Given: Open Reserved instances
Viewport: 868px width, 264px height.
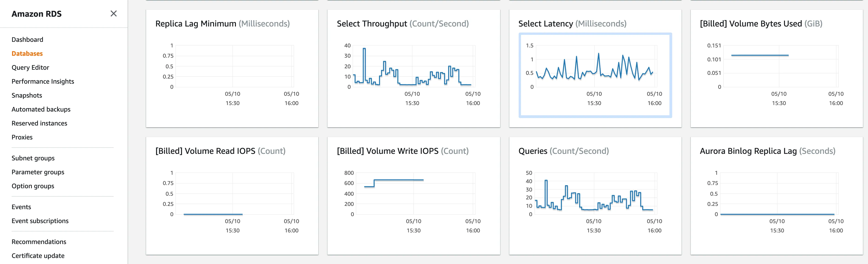Looking at the screenshot, I should click(39, 123).
